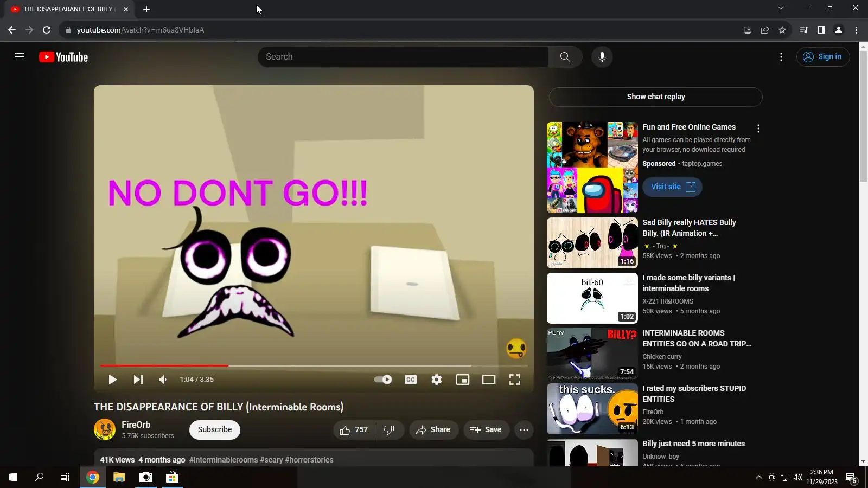Screen dimensions: 868x488
Task: Start voice search with microphone icon
Action: tap(602, 57)
